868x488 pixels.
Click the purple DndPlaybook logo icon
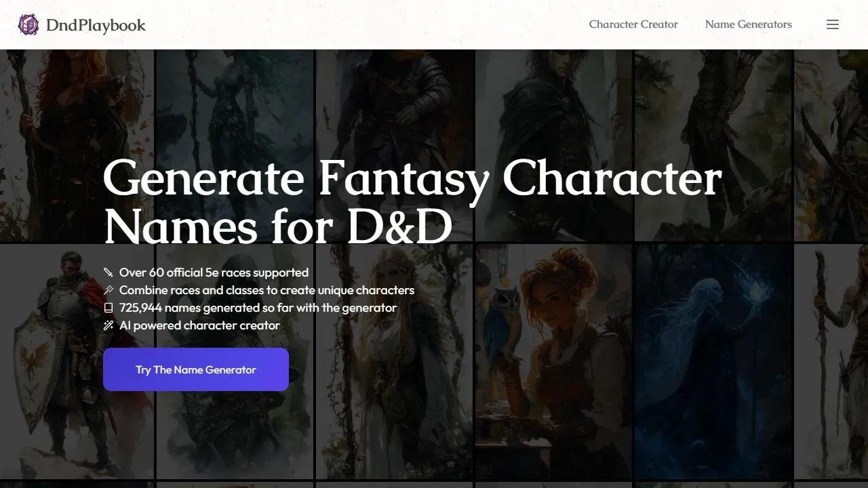pyautogui.click(x=28, y=24)
